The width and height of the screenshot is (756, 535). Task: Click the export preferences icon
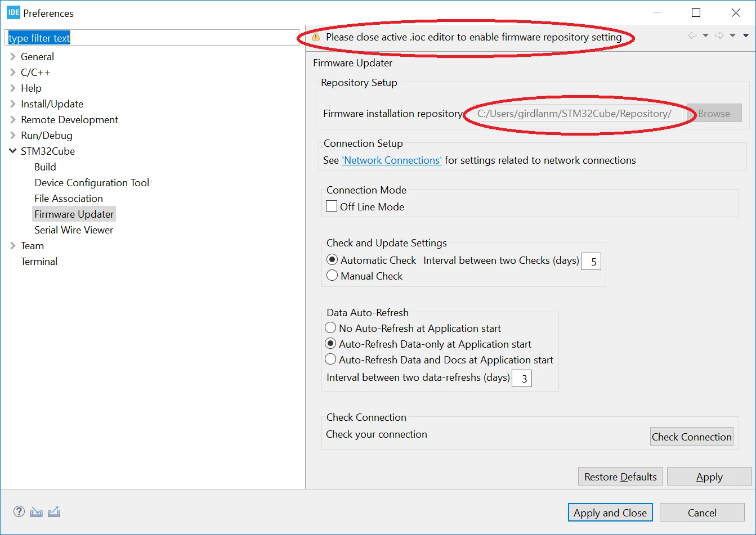pyautogui.click(x=54, y=512)
